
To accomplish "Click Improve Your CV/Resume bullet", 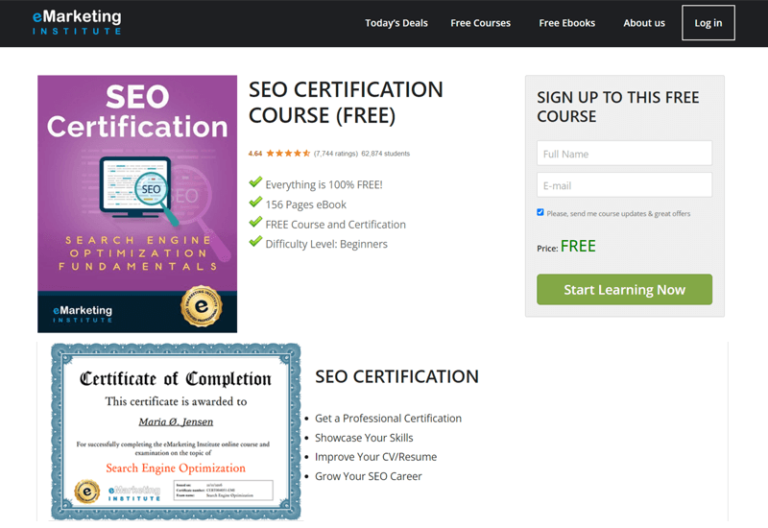I will [376, 457].
